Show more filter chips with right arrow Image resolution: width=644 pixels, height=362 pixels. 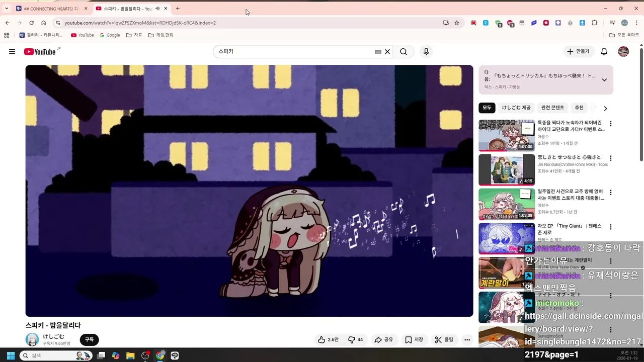tap(605, 109)
